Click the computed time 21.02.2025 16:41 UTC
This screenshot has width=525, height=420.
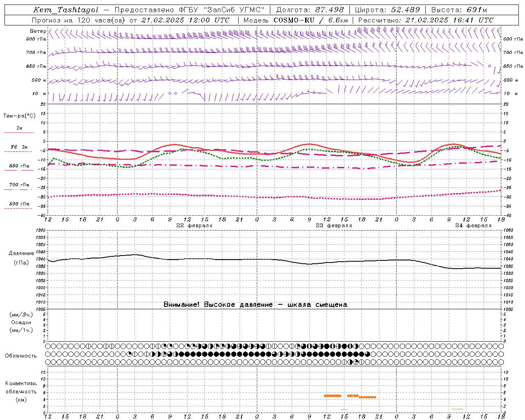(449, 20)
